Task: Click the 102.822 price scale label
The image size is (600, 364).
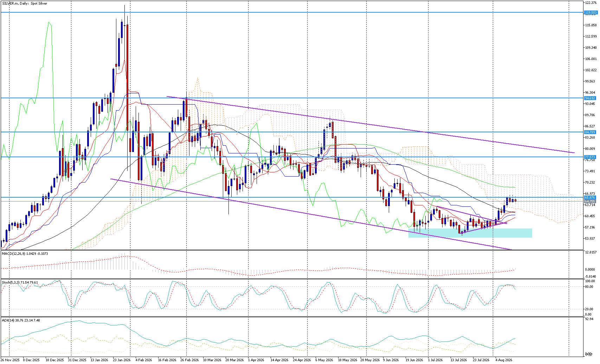Action: 591,70
